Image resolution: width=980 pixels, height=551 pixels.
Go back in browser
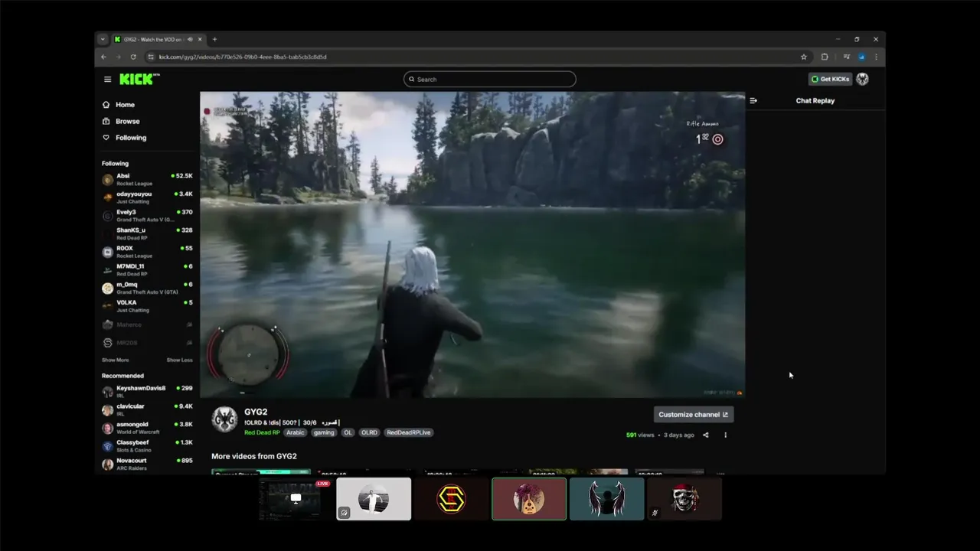click(x=103, y=57)
